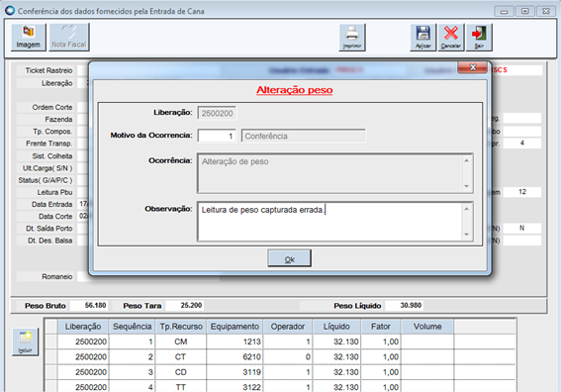Move the Ocorrência box up with its arrow
The image size is (561, 392).
tap(467, 160)
